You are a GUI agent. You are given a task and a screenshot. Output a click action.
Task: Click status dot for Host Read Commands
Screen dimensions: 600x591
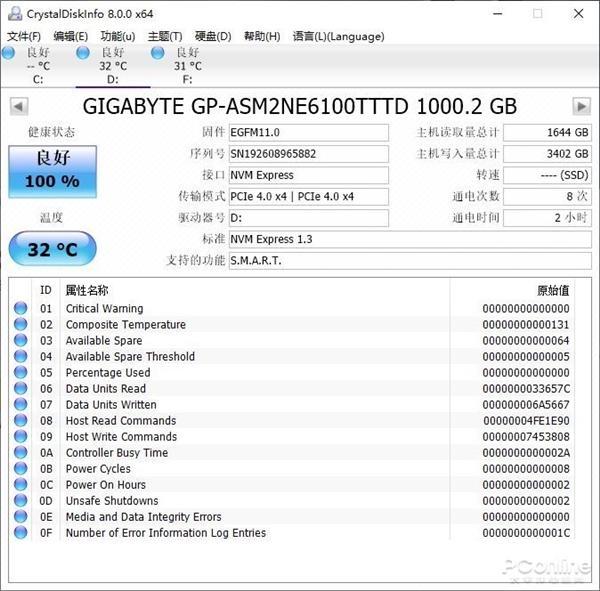click(21, 420)
